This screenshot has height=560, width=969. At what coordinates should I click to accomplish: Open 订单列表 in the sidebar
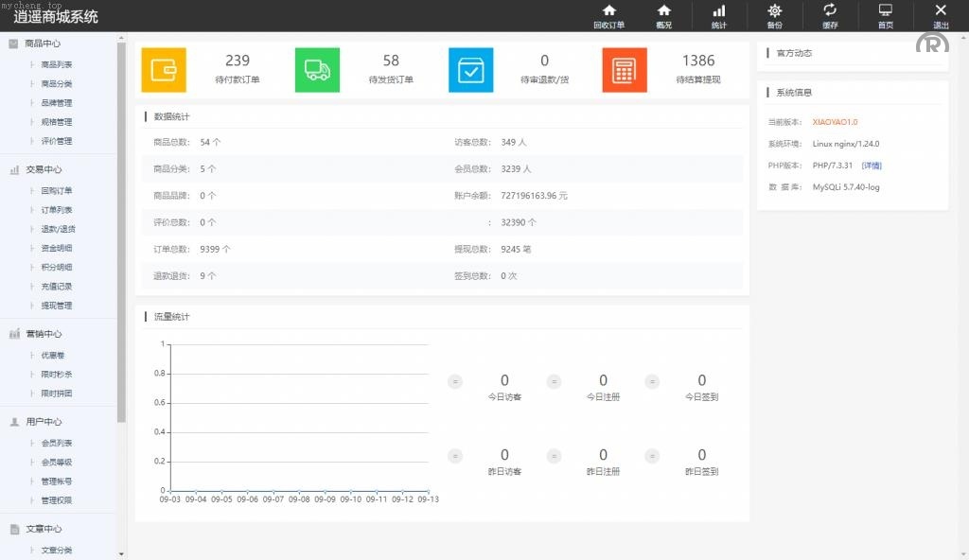(57, 210)
